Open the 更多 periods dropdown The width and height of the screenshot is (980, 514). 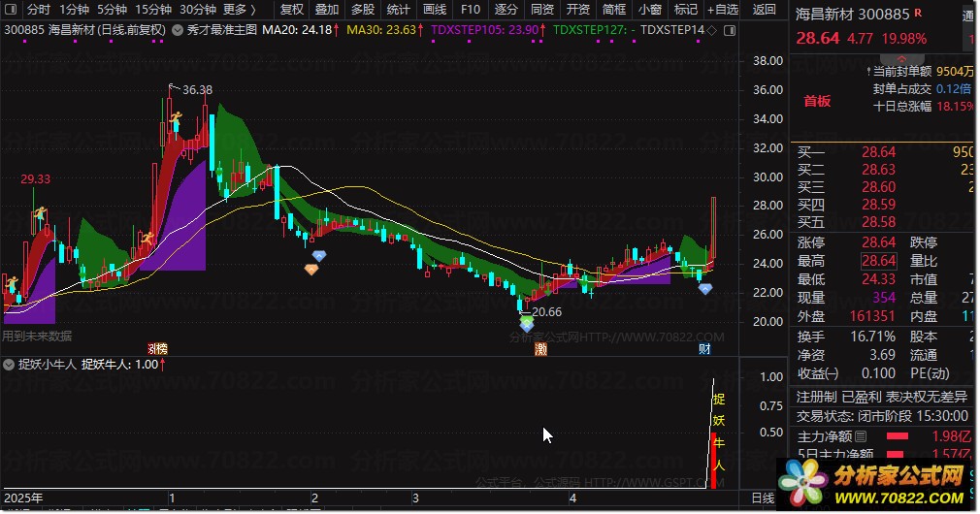tap(240, 10)
